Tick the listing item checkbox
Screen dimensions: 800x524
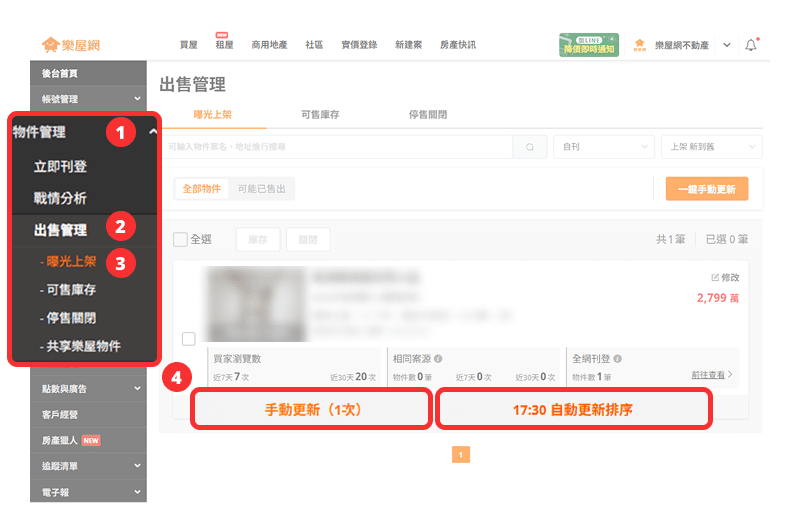189,339
